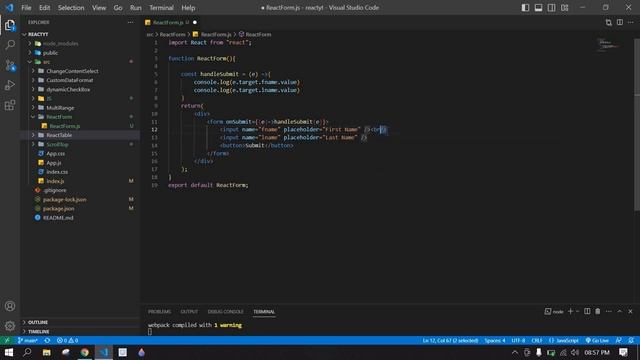The height and width of the screenshot is (360, 640).
Task: Open the launch profile dropdown next to plus
Action: click(577, 311)
